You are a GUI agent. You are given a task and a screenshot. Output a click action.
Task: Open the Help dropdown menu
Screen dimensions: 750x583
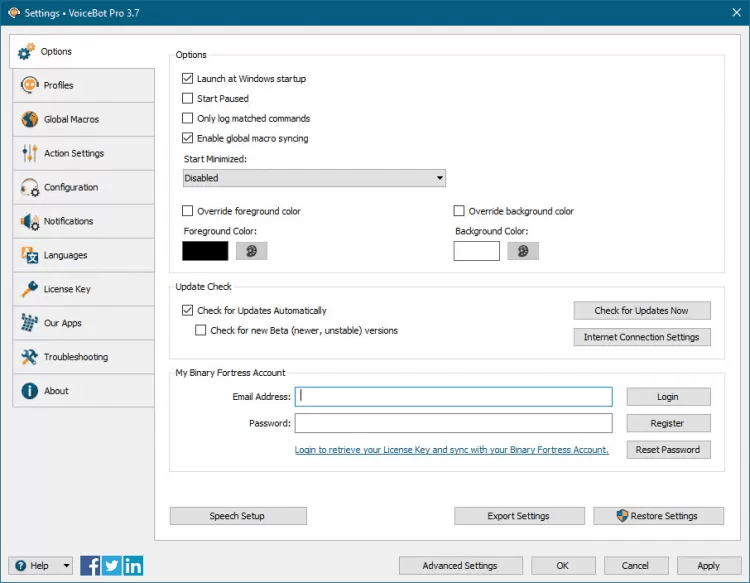40,565
